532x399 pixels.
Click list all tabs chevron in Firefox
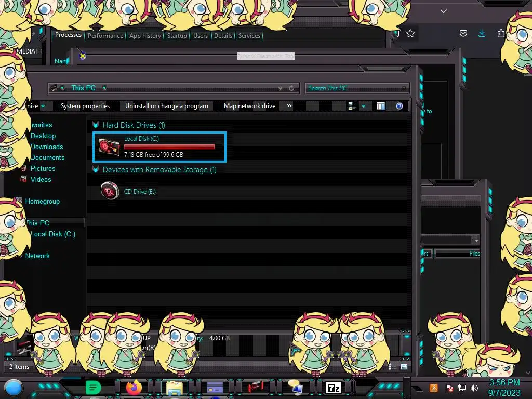tap(444, 11)
